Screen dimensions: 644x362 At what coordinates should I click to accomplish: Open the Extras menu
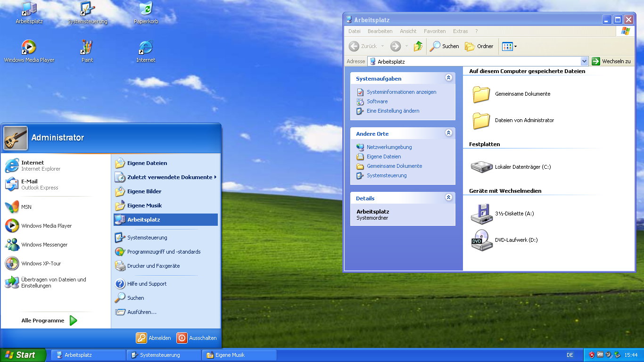point(460,31)
